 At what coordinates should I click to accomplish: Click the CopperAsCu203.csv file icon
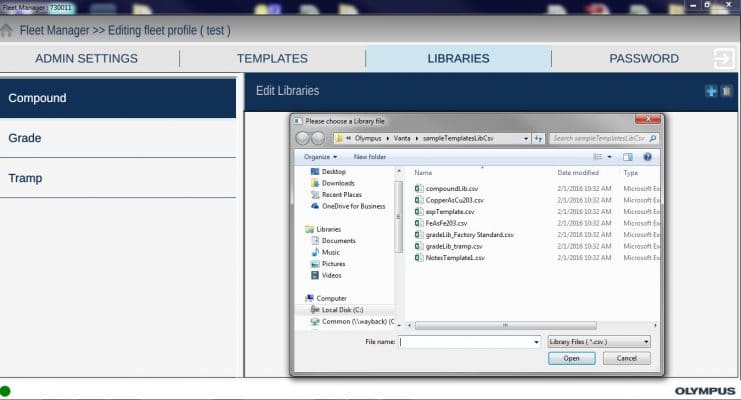coord(419,200)
